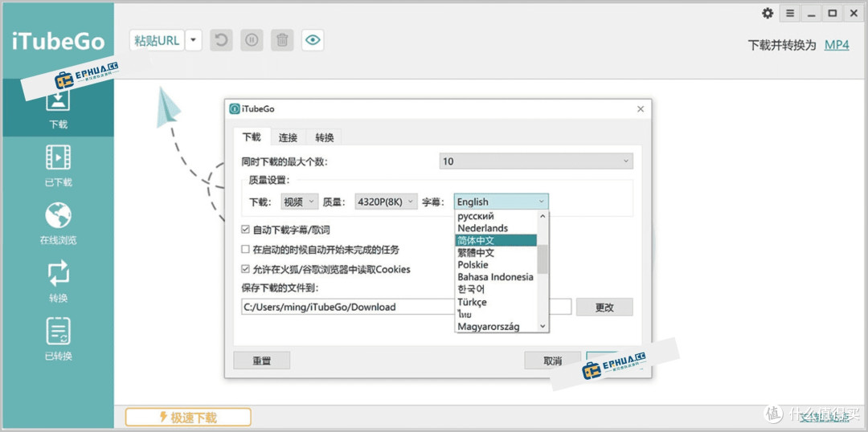This screenshot has height=432, width=868.
Task: Close the iTubeGo settings dialog
Action: pos(641,109)
